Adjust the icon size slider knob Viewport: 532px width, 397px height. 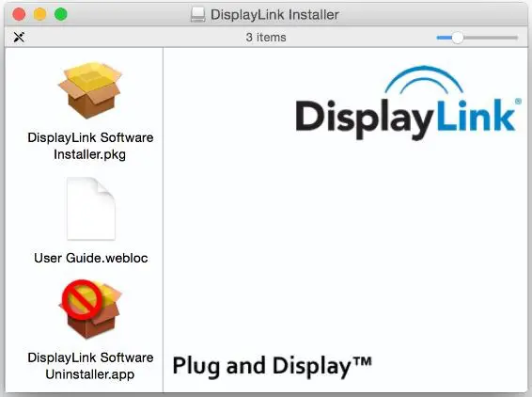tap(458, 38)
